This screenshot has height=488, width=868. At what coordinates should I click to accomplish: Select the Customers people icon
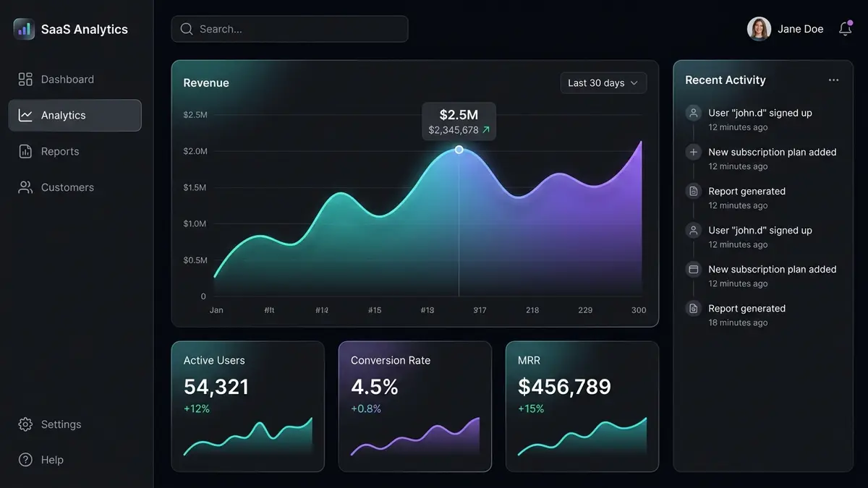tap(25, 187)
